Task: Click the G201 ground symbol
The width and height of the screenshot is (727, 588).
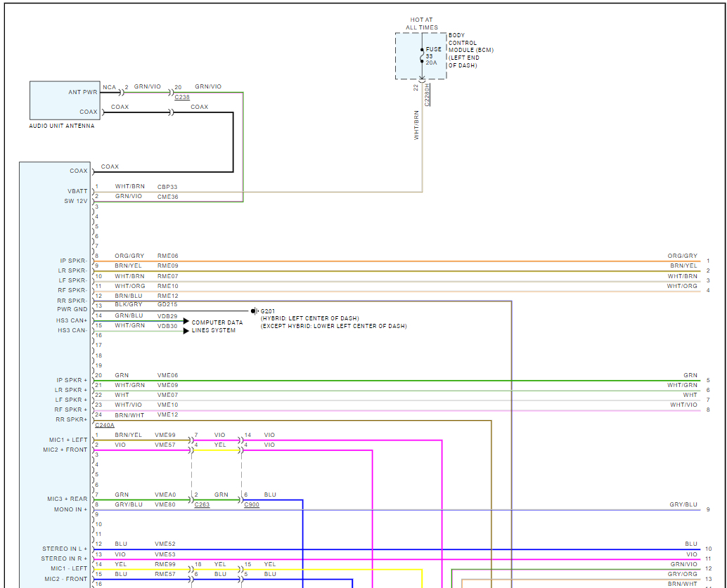Action: pos(253,311)
